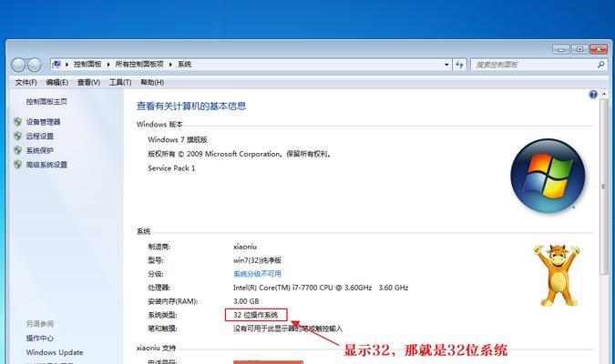
Task: Maximize the System window
Action: pyautogui.click(x=579, y=49)
